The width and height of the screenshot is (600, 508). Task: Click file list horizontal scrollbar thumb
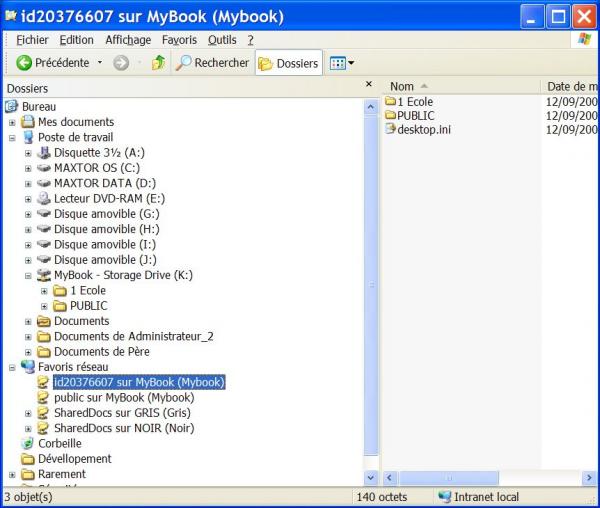click(x=449, y=478)
